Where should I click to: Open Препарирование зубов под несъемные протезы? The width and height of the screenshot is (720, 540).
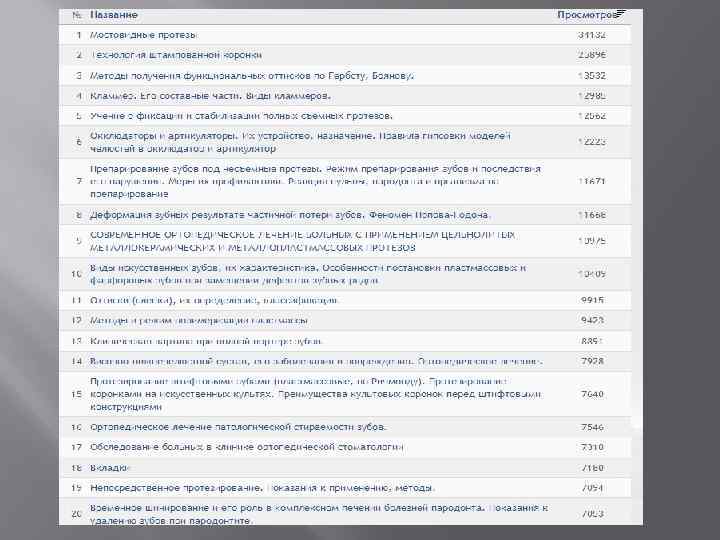coord(315,181)
